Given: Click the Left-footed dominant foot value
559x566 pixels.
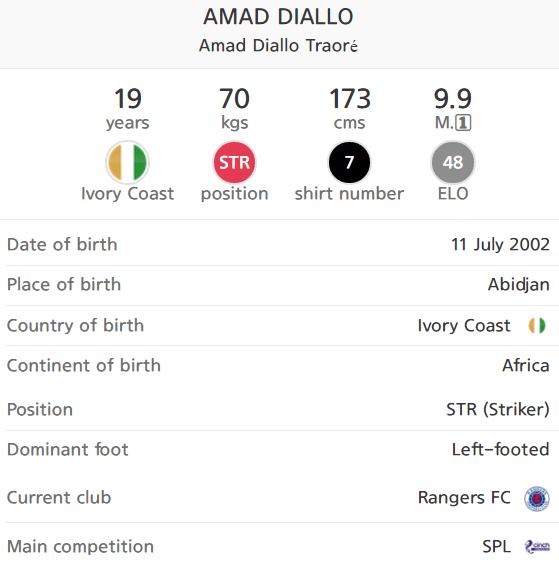Looking at the screenshot, I should [x=500, y=449].
